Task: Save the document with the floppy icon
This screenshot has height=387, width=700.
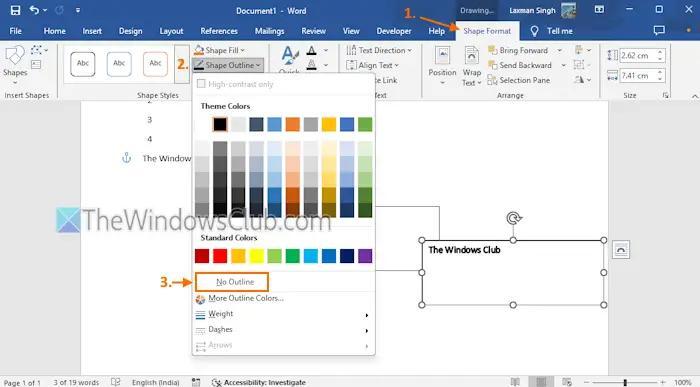Action: pyautogui.click(x=15, y=10)
